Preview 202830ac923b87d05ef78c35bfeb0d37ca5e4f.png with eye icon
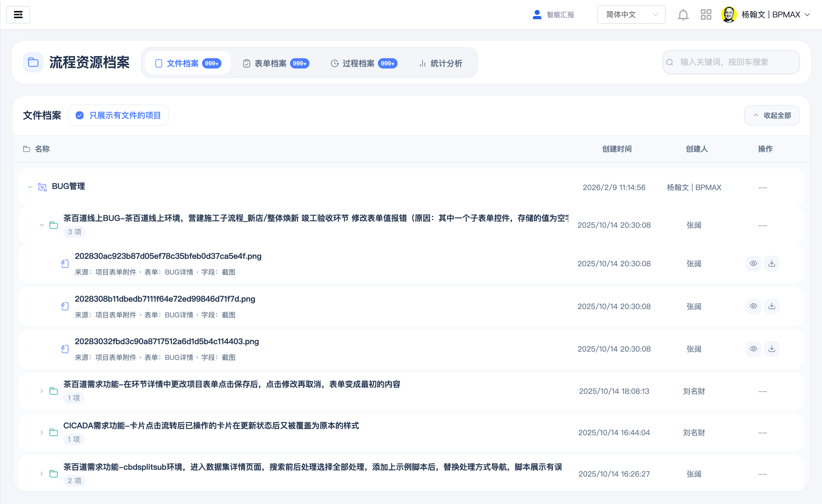Screen dimensions: 822x504 [753, 263]
